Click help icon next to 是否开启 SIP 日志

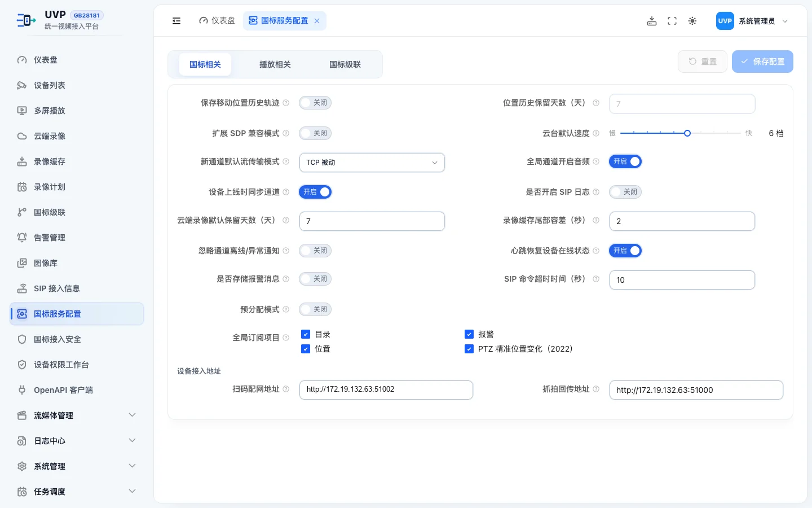(x=596, y=192)
